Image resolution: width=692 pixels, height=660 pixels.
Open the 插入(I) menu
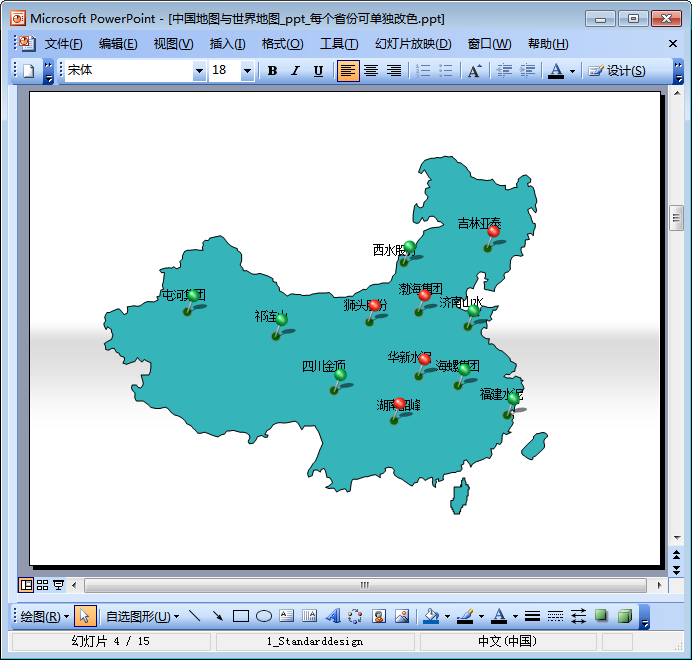227,44
